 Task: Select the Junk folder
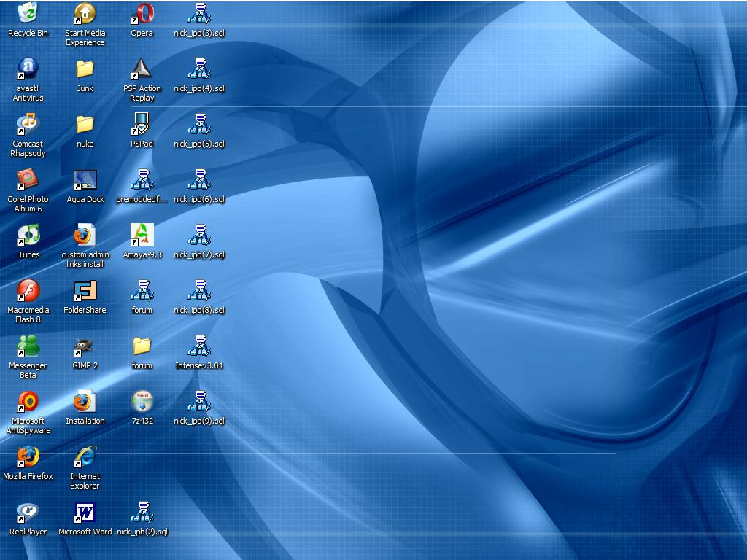click(x=85, y=69)
